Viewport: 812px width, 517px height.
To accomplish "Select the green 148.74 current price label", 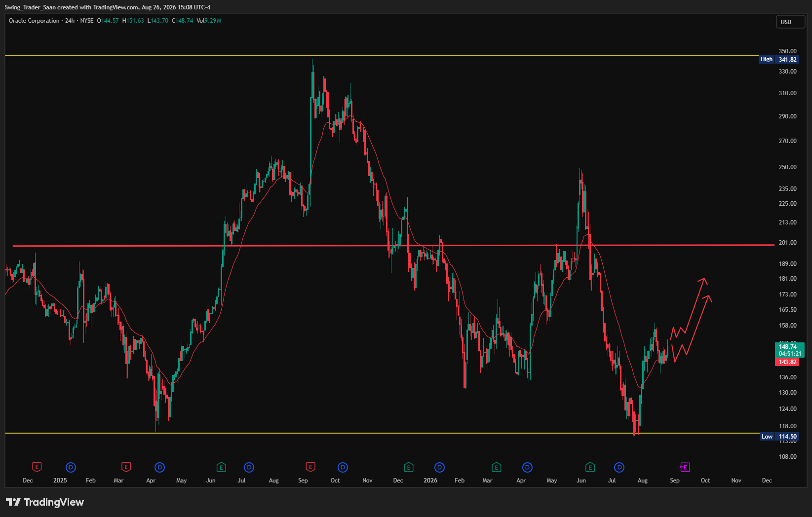I will (x=790, y=350).
